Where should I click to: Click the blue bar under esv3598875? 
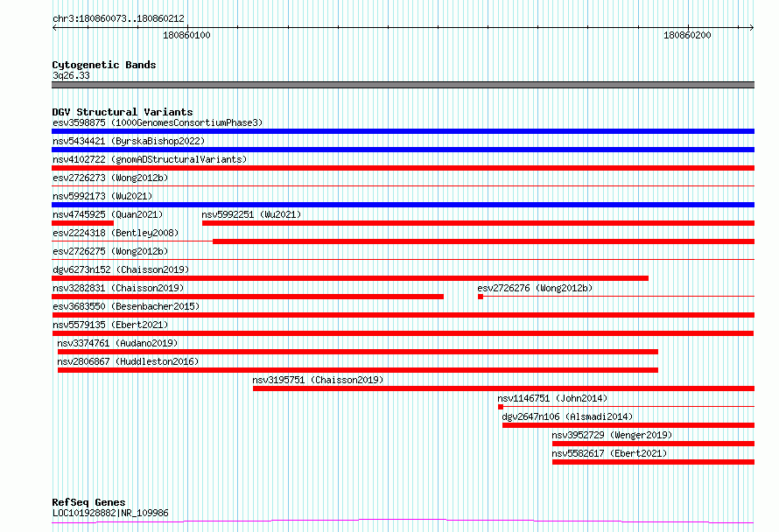(403, 131)
